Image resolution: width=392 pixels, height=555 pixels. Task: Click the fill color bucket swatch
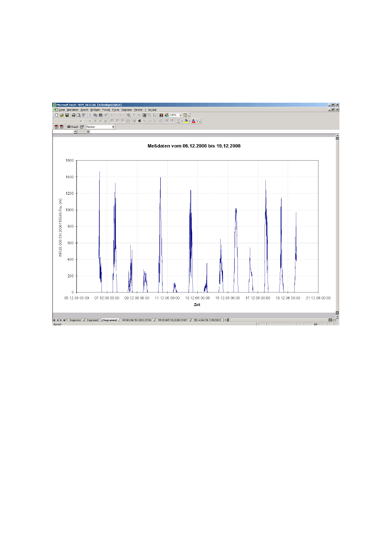[186, 121]
